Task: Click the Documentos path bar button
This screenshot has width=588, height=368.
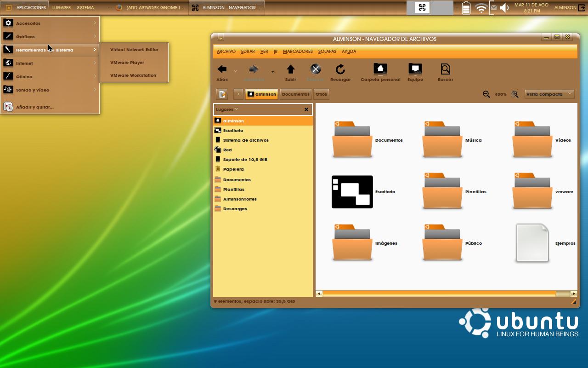Action: (x=296, y=94)
